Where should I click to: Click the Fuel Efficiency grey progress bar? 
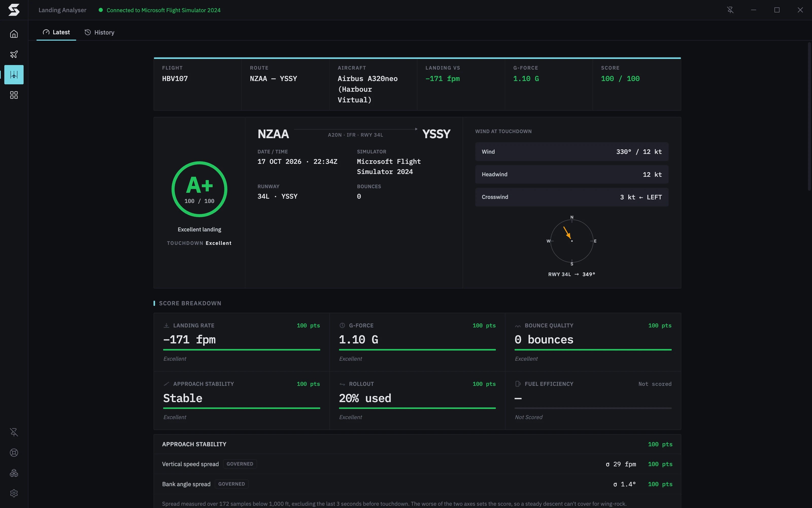(x=593, y=408)
